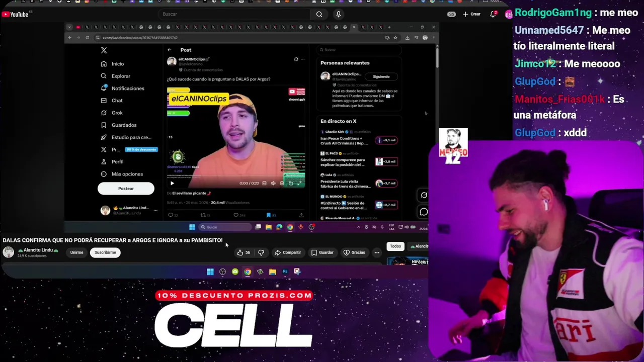The width and height of the screenshot is (644, 362).
Task: Open EL PAÍS live broadcast entry
Action: (x=359, y=160)
